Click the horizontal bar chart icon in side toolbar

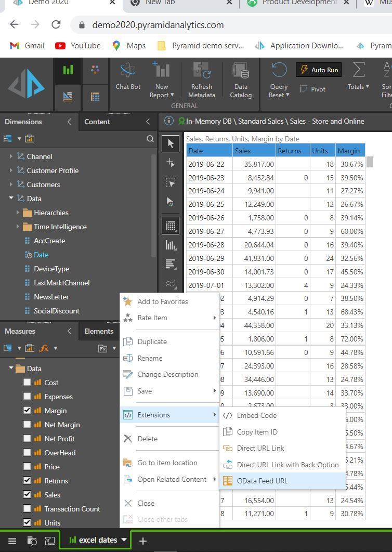click(x=171, y=264)
